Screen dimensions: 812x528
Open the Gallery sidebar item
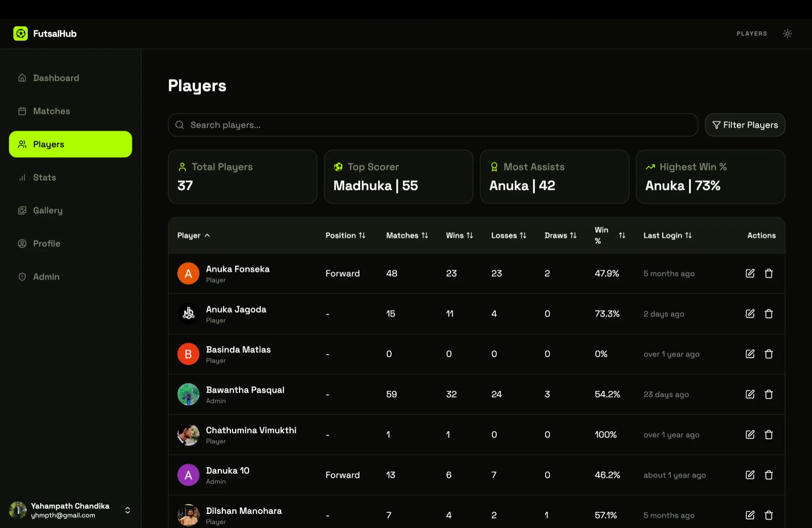click(71, 210)
